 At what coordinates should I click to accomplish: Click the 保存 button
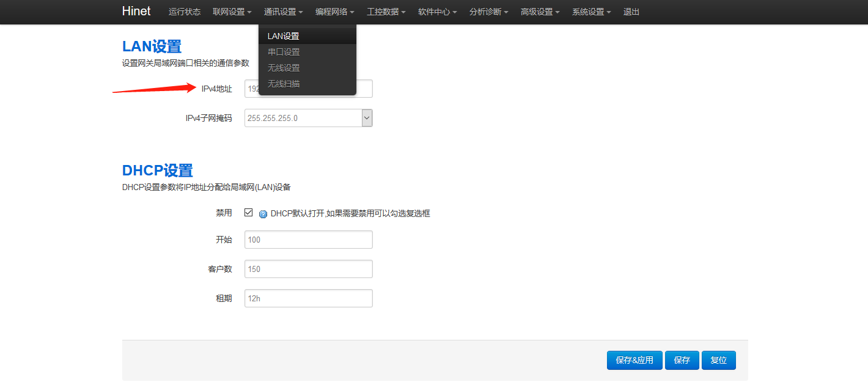pos(682,360)
